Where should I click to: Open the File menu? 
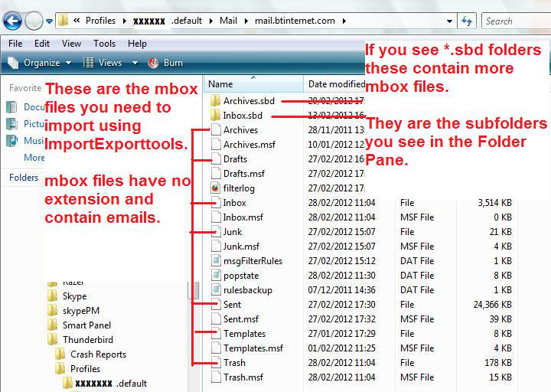15,44
